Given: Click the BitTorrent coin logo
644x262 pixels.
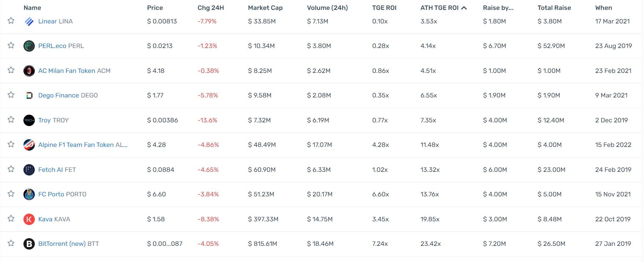Looking at the screenshot, I should 29,244.
